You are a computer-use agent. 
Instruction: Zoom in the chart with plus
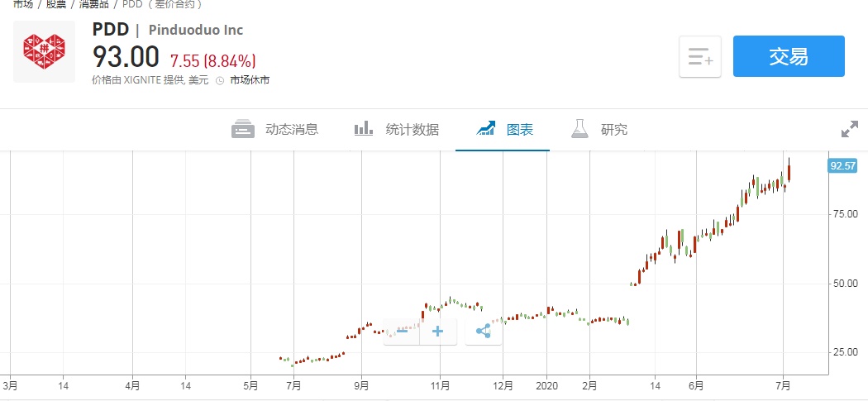click(438, 332)
